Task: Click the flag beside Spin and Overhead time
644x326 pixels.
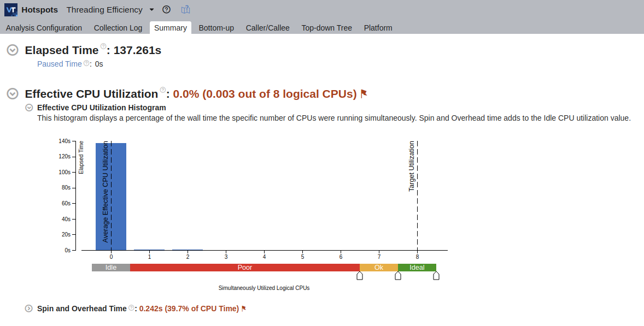Action: coord(243,308)
